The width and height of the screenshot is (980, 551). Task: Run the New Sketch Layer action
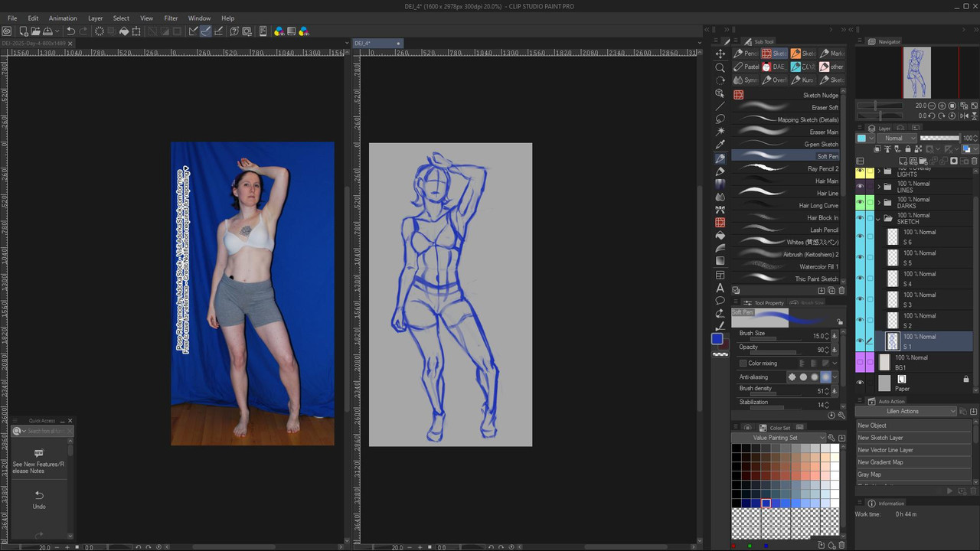(913, 438)
